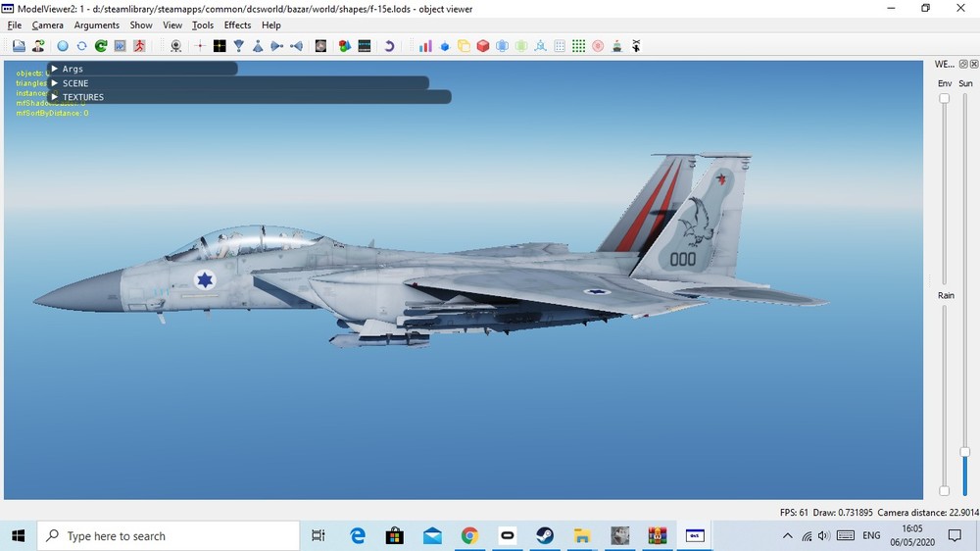Open the Effects menu
980x551 pixels.
pyautogui.click(x=237, y=25)
